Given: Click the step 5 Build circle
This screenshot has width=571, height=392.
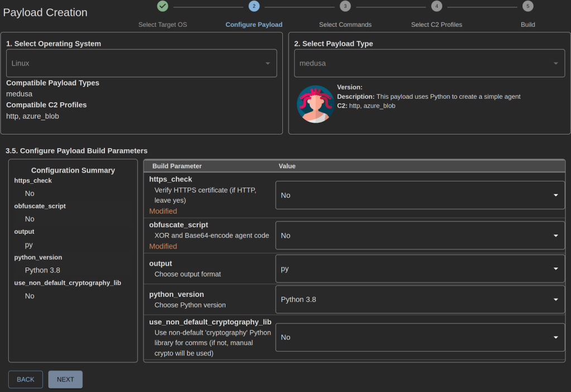Looking at the screenshot, I should pos(527,6).
